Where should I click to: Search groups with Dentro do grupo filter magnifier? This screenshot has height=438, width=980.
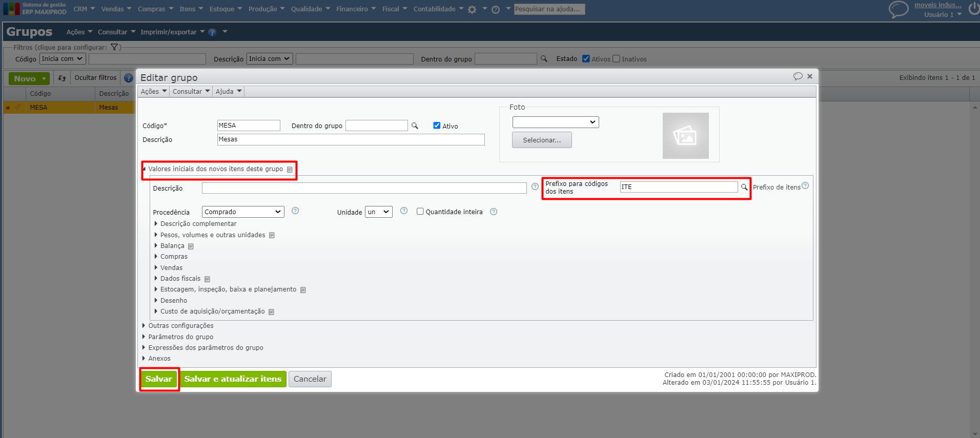pos(544,59)
